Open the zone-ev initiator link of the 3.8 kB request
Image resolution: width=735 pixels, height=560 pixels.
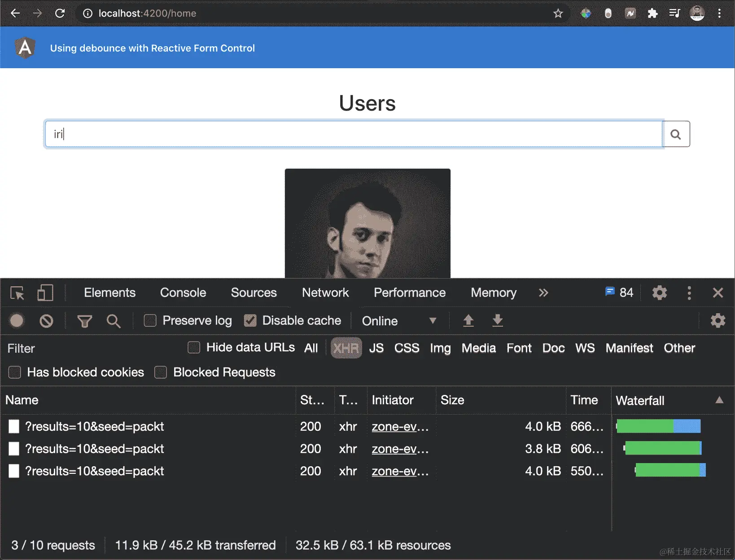[400, 449]
